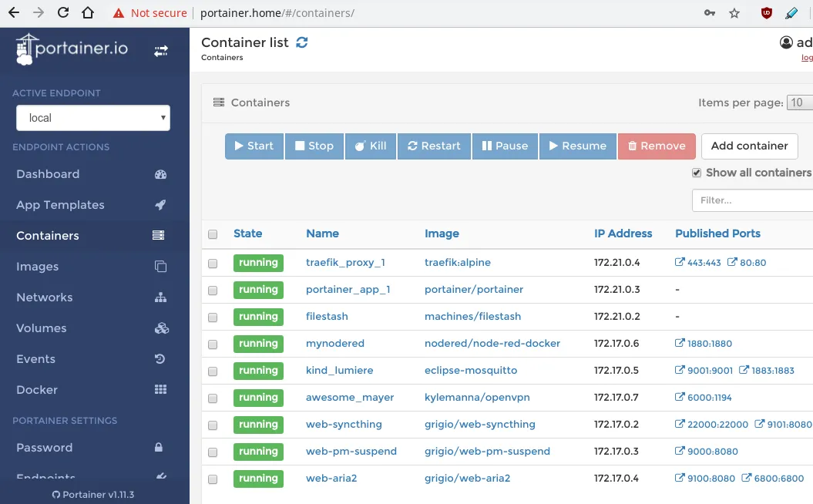Open the uBlock shield extension icon

[x=766, y=13]
